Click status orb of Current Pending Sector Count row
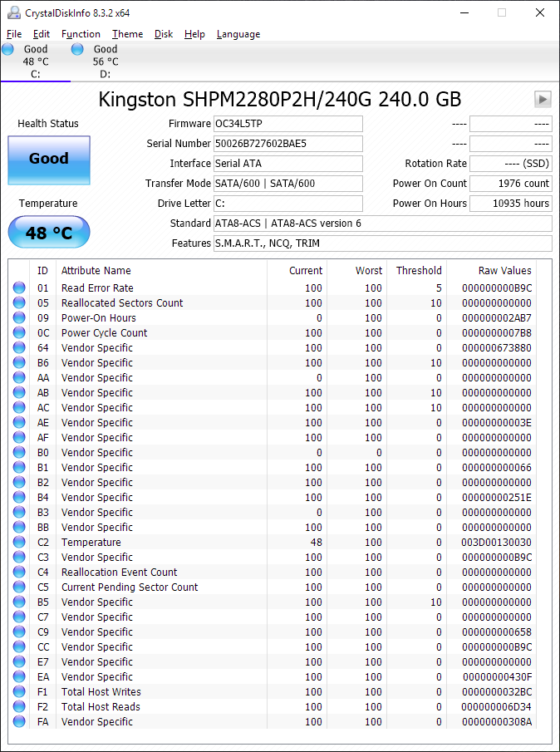This screenshot has width=560, height=752. coord(19,587)
